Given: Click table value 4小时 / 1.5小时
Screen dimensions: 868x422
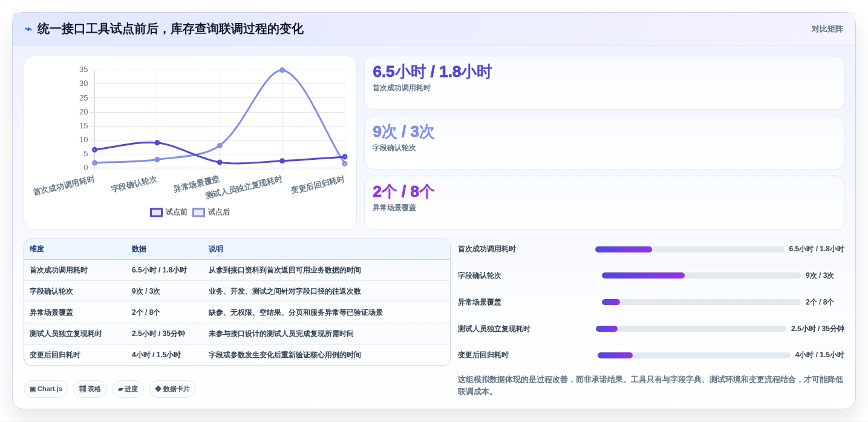Looking at the screenshot, I should pyautogui.click(x=156, y=355).
